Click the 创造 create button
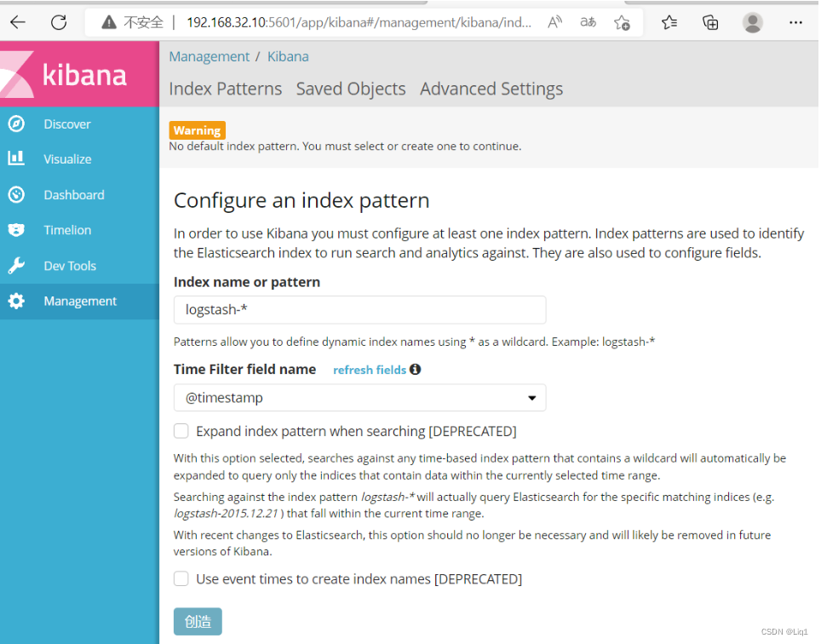 (198, 621)
